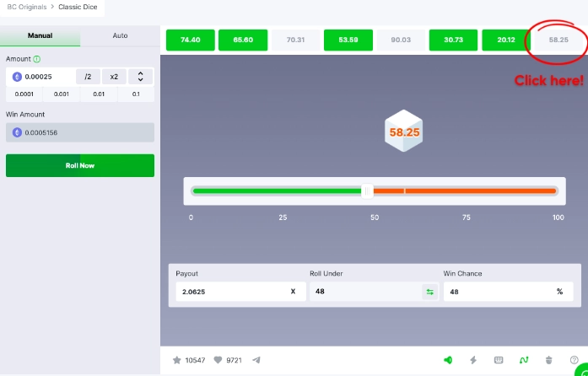Toggle the lightning bolt turbo mode
The height and width of the screenshot is (376, 588).
pos(473,360)
